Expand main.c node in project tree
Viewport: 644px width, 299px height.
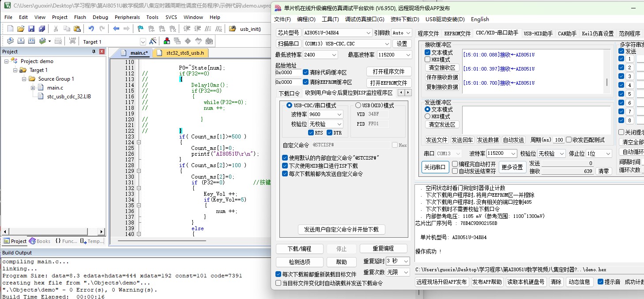pyautogui.click(x=33, y=88)
